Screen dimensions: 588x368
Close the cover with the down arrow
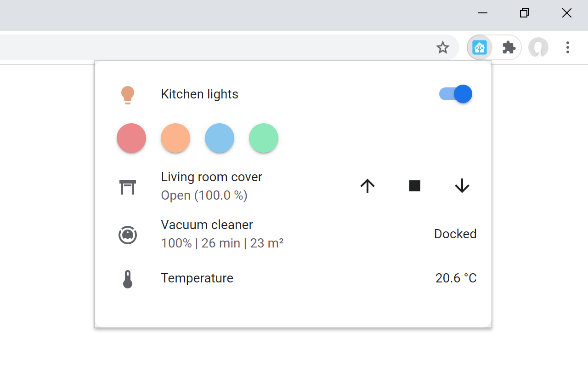pos(462,186)
